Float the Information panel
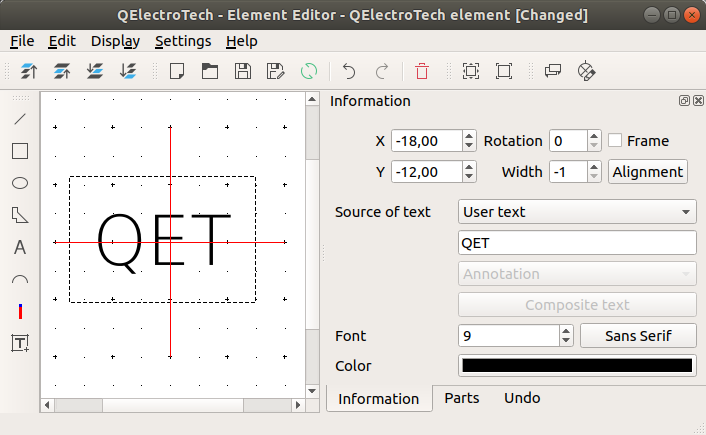 684,100
